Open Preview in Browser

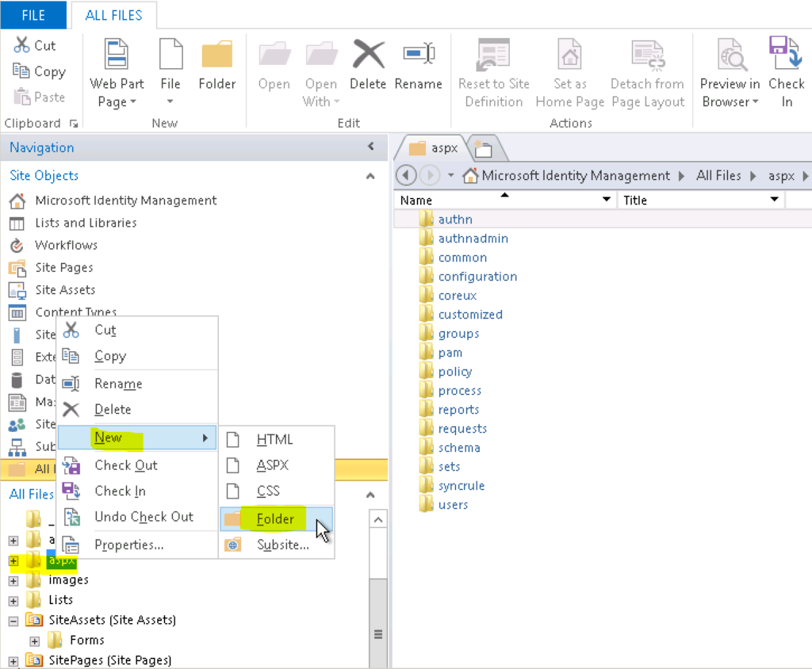pos(730,71)
